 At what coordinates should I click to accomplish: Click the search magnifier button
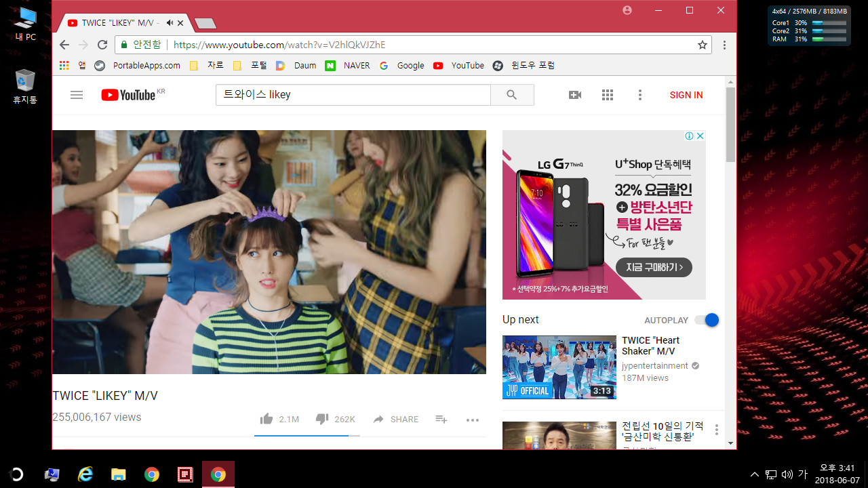pyautogui.click(x=512, y=95)
